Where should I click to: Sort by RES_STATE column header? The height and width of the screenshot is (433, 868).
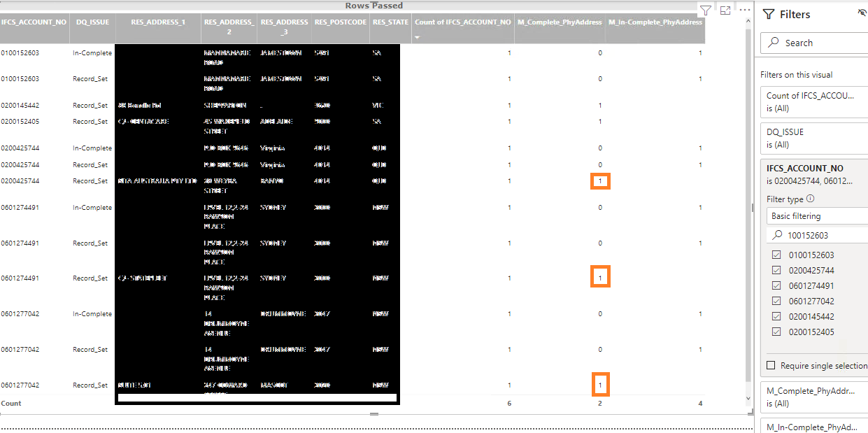point(390,22)
